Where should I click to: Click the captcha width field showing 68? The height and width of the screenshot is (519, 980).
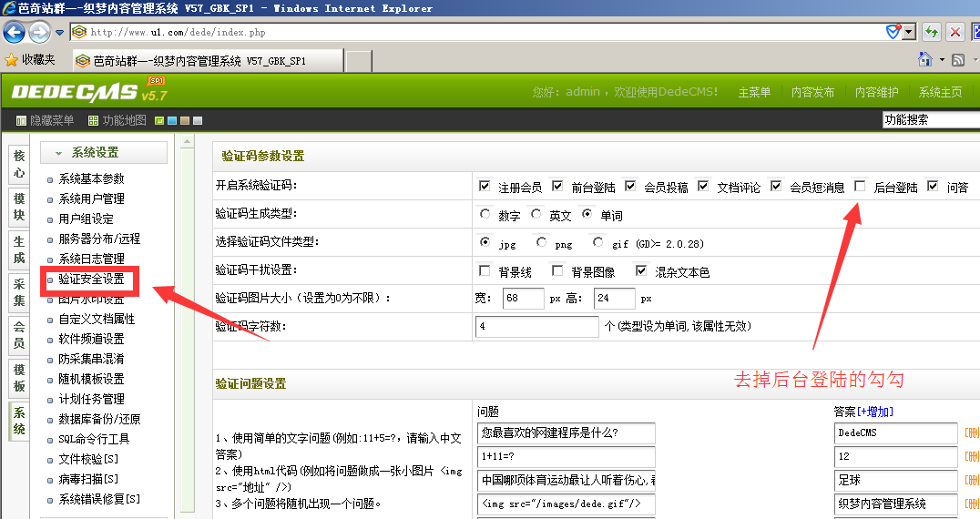tap(523, 299)
